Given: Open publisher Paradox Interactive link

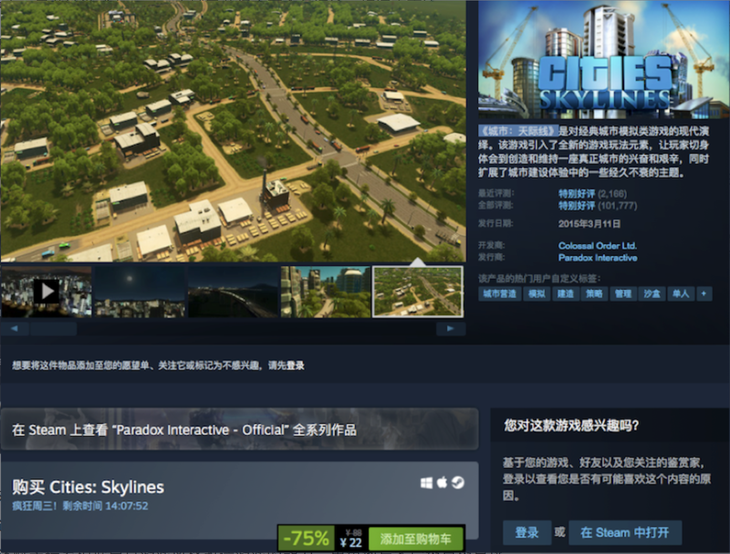Looking at the screenshot, I should click(598, 258).
